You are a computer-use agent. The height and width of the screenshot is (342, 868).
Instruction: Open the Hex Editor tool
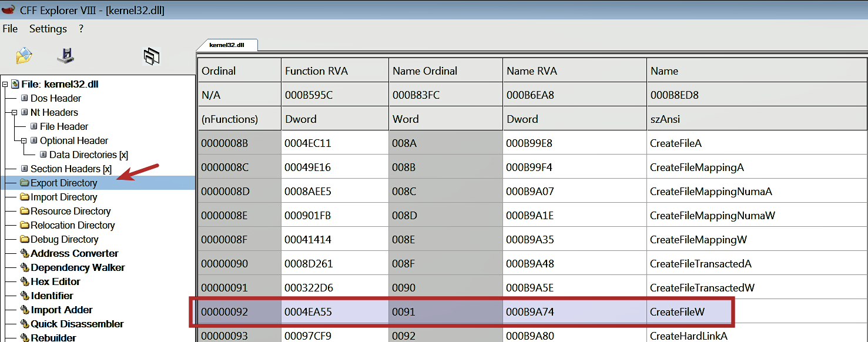(55, 281)
